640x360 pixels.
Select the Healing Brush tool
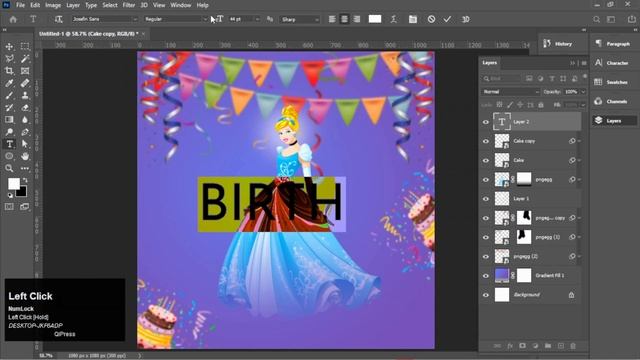25,83
